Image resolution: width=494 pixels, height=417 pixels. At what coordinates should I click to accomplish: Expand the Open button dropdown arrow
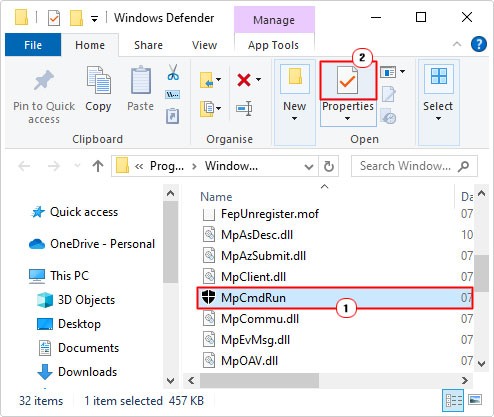tap(402, 71)
